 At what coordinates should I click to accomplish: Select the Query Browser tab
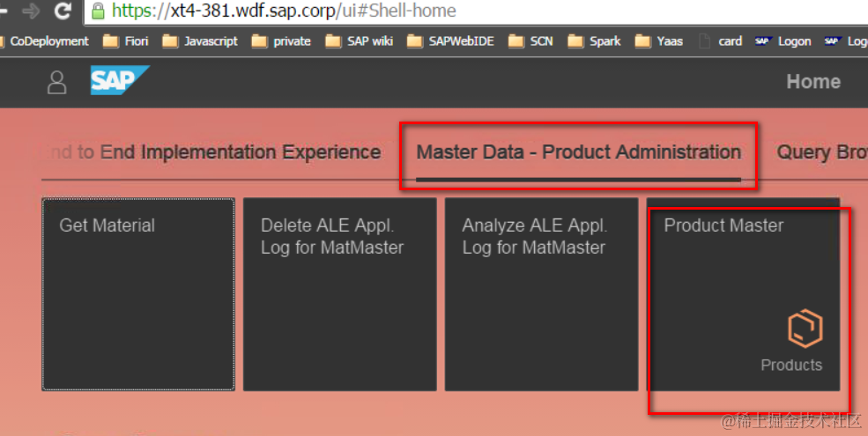click(x=822, y=152)
